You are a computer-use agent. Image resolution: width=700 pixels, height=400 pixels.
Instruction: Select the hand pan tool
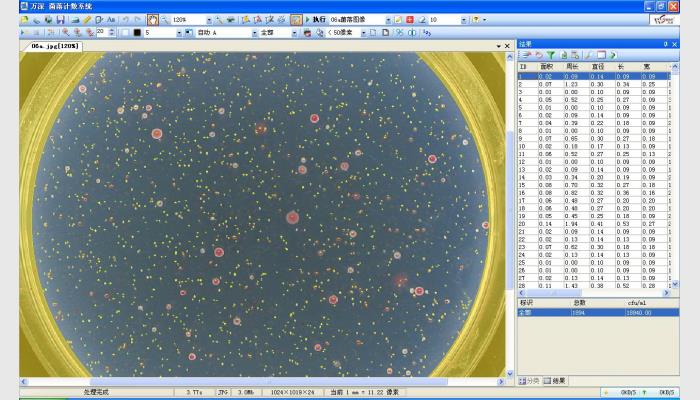pos(153,19)
